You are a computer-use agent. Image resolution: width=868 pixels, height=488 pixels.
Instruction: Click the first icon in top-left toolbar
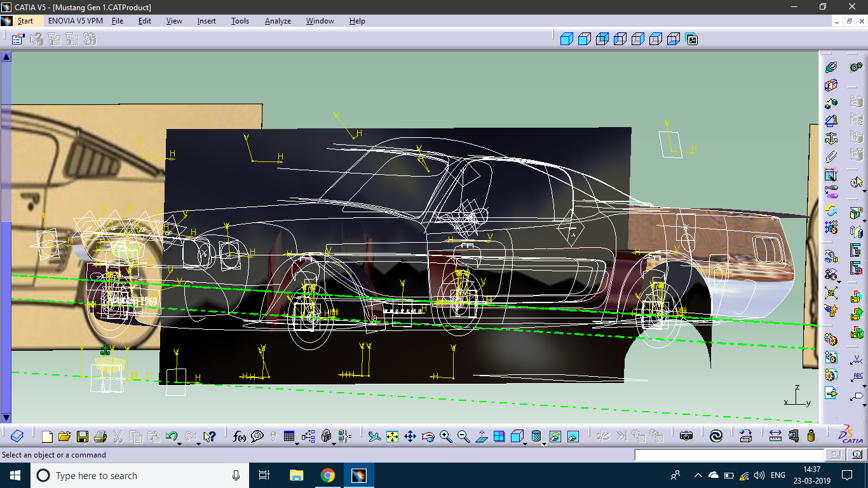click(x=18, y=39)
